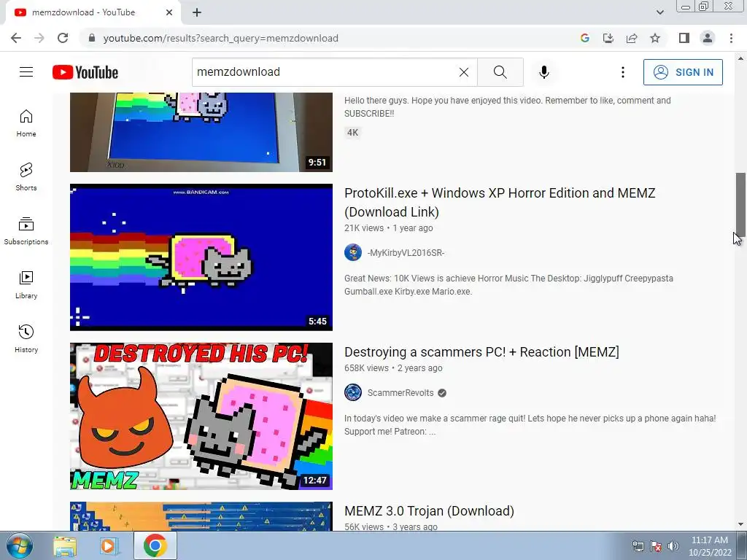This screenshot has width=747, height=560.
Task: Open the YouTube hamburger guide menu
Action: coord(26,72)
